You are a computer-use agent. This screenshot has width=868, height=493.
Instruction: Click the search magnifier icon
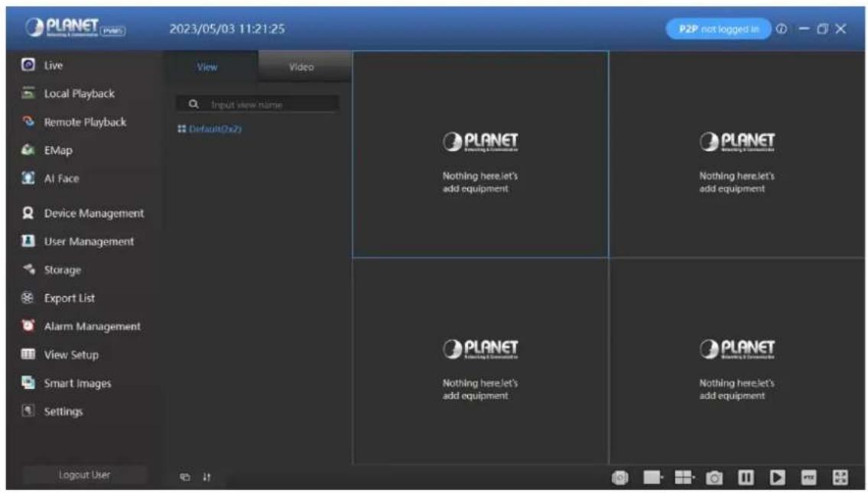coord(193,104)
